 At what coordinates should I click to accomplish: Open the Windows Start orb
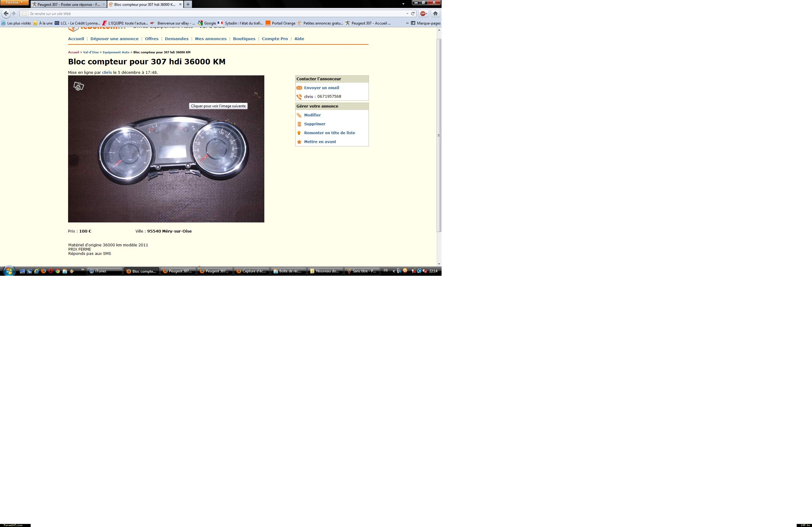click(x=9, y=271)
